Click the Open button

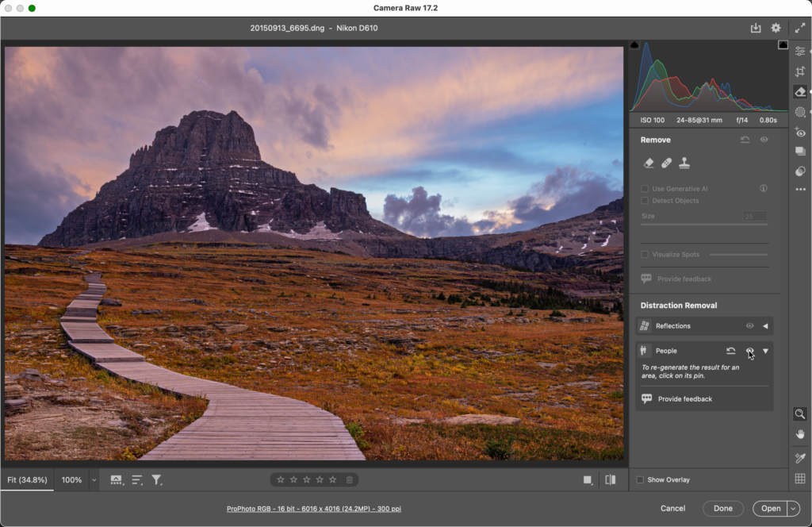click(770, 508)
